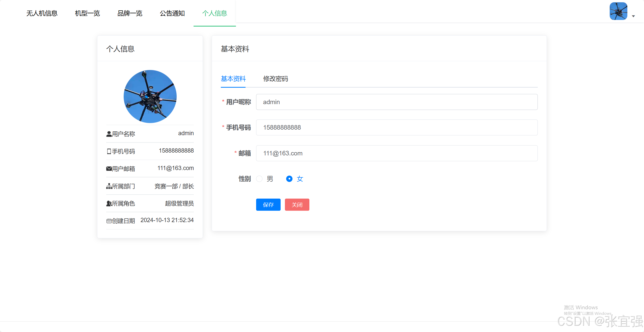
Task: Open the 品牌一览 navigation menu
Action: (130, 13)
